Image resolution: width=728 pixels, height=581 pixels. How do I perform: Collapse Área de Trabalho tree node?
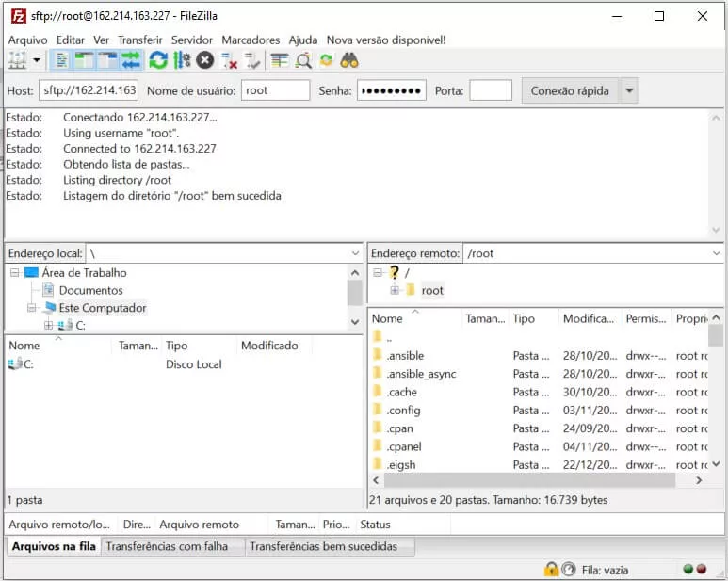point(15,272)
